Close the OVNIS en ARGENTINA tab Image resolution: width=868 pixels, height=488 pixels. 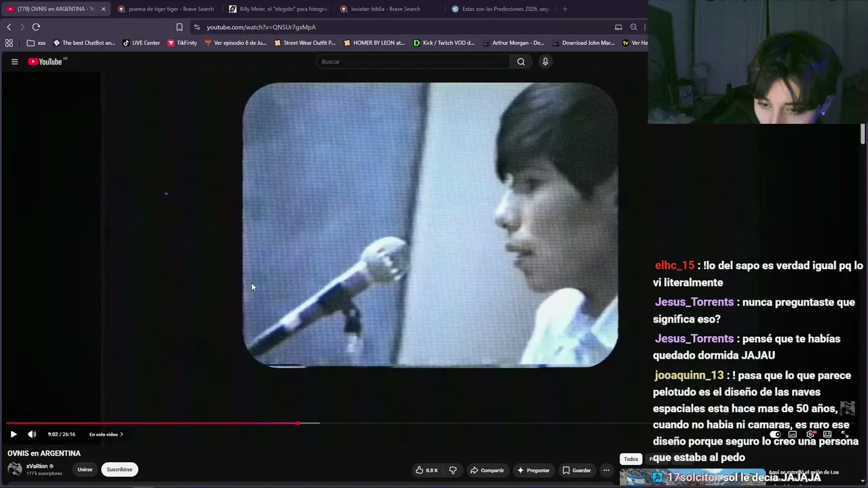point(103,9)
